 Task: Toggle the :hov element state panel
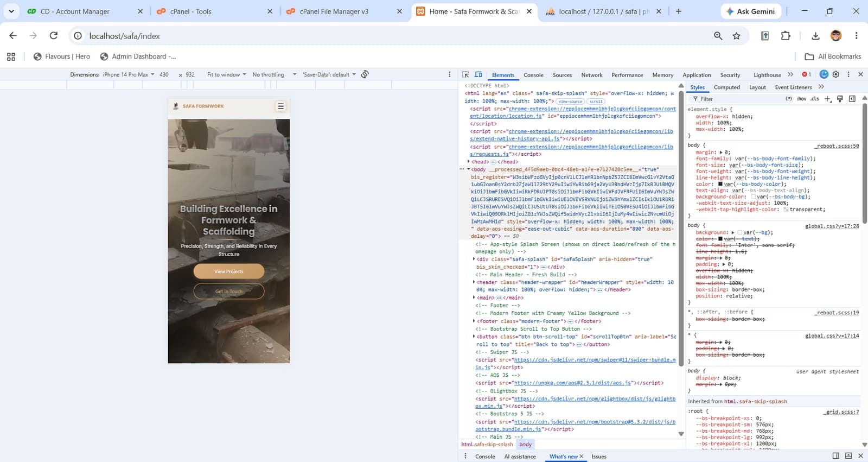coord(801,99)
